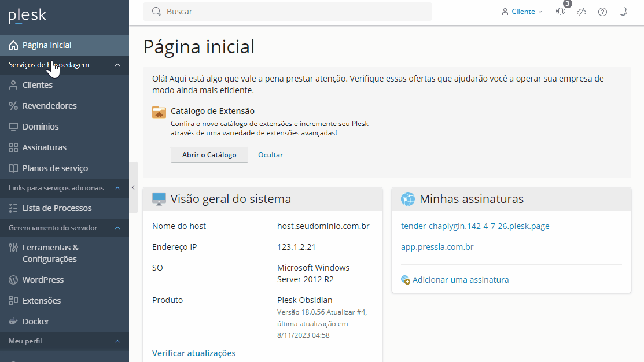
Task: Click Visão geral do sistema monitor icon
Action: click(159, 199)
